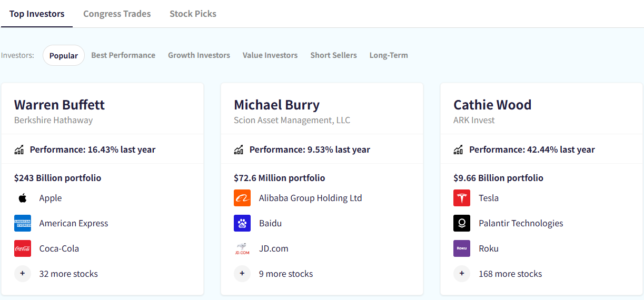Choose the Short Sellers filter
This screenshot has height=300, width=644.
tap(333, 55)
